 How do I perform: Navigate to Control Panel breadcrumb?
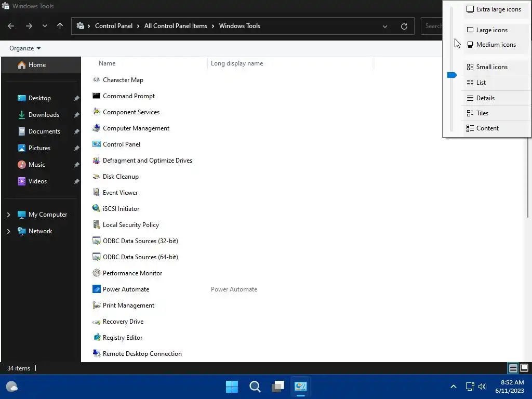[x=114, y=26]
